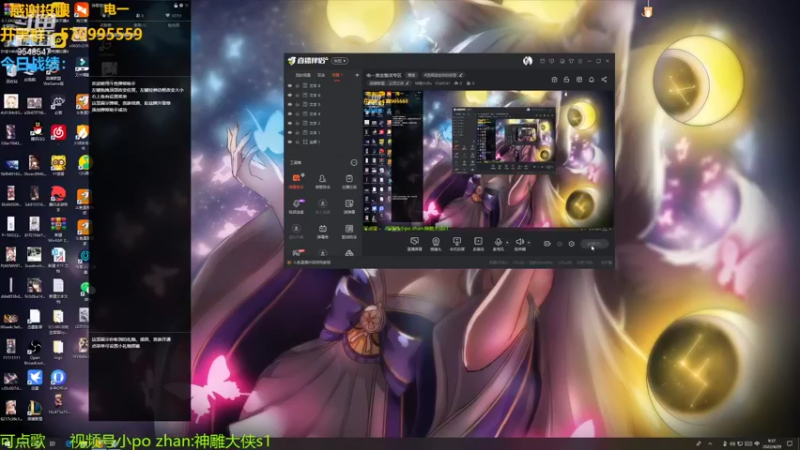This screenshot has width=800, height=450.
Task: Open blue bird app desktop icon
Action: click(x=34, y=380)
